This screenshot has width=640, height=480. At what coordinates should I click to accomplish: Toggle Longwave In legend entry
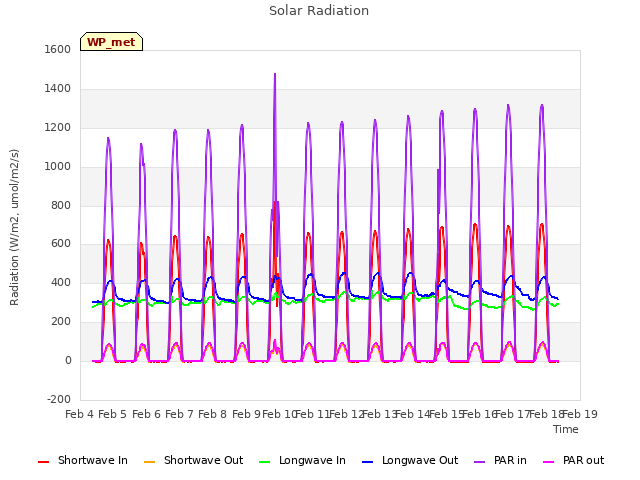(302, 460)
